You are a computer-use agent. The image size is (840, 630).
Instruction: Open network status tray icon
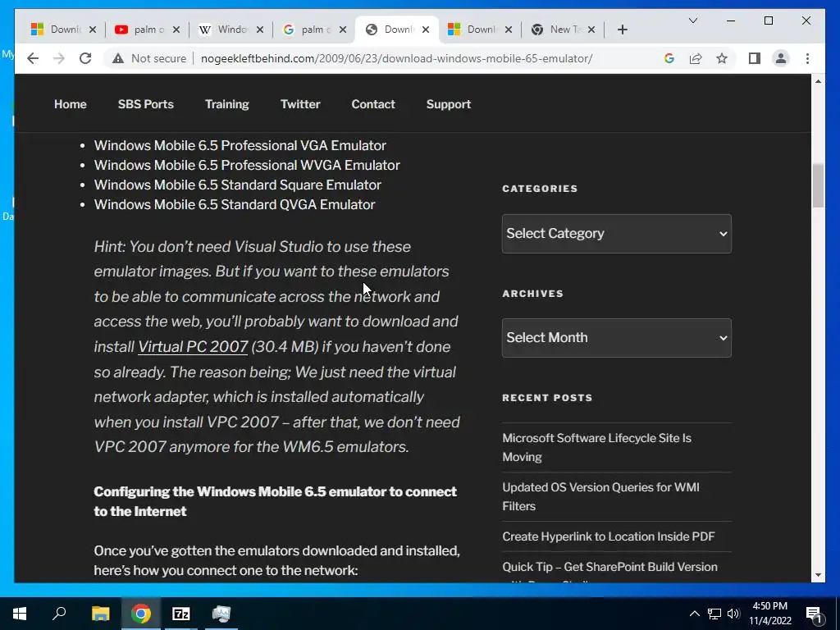(714, 614)
